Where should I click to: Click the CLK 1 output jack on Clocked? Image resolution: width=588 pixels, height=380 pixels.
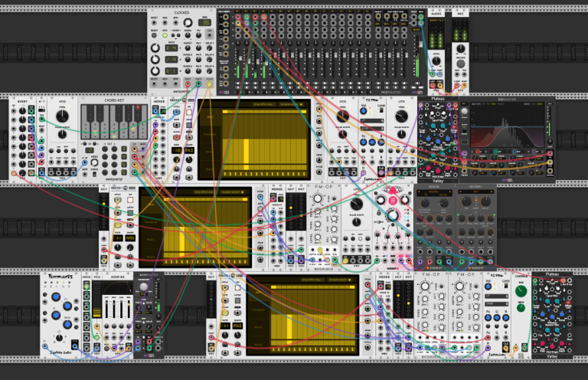point(188,84)
